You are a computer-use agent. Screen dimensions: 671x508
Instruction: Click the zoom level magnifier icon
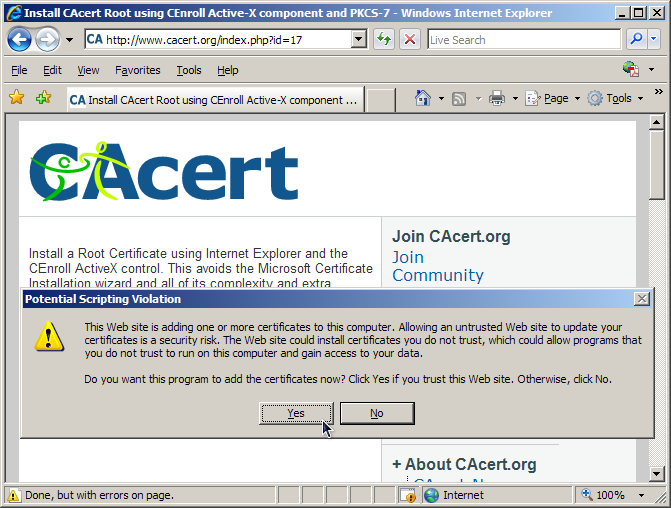[x=587, y=495]
